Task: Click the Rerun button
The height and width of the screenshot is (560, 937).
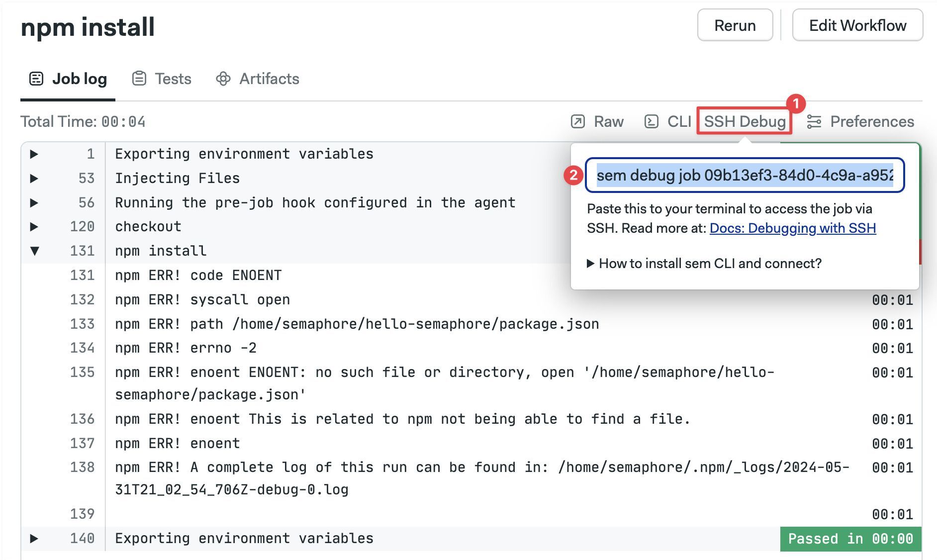Action: 735,25
